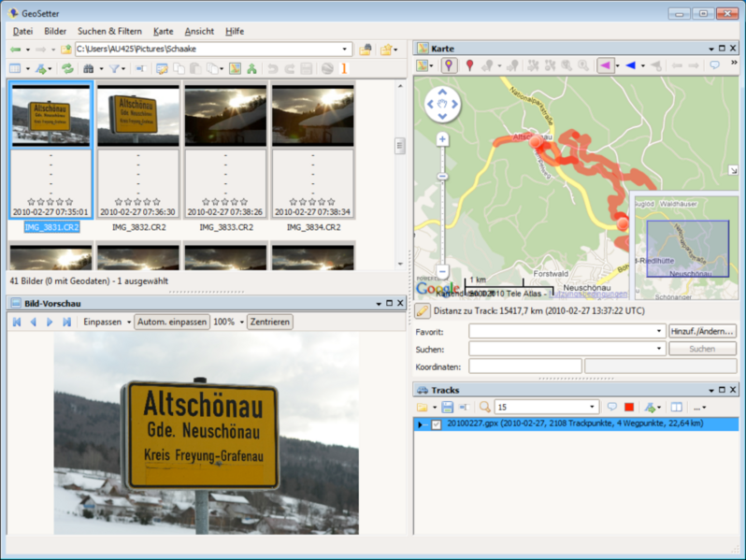The height and width of the screenshot is (560, 746).
Task: Jump to first image in preview
Action: point(17,323)
